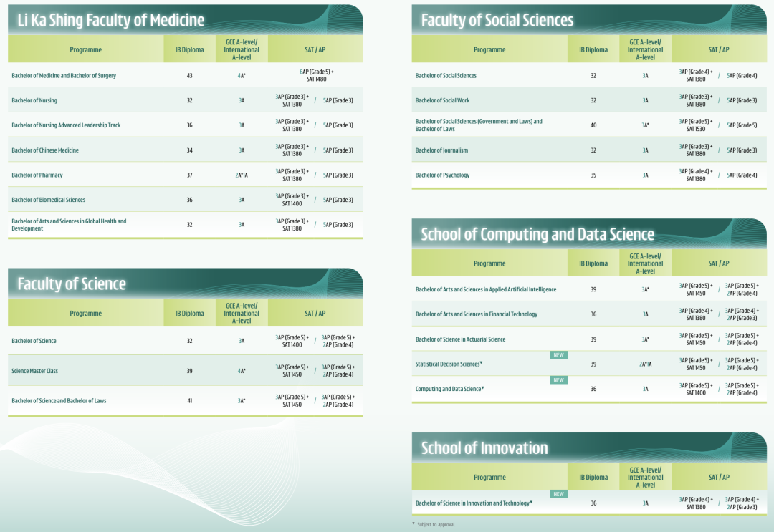Select the Bachelor of Chinese Medicine programme
This screenshot has height=532, width=774.
pyautogui.click(x=45, y=150)
